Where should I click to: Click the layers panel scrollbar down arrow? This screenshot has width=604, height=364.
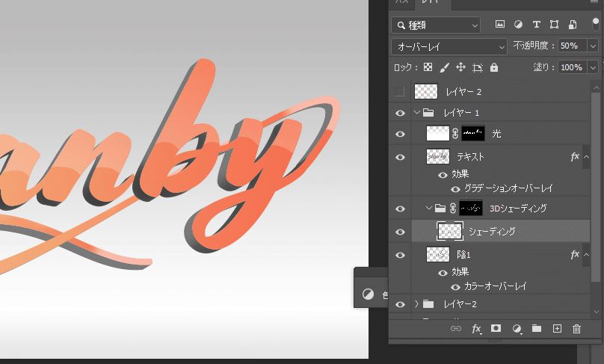pos(597,311)
